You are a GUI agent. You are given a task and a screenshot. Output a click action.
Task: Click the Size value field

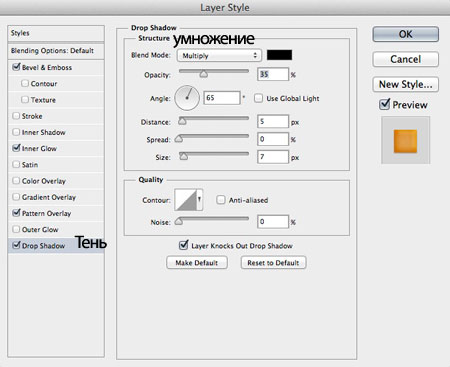pyautogui.click(x=273, y=157)
